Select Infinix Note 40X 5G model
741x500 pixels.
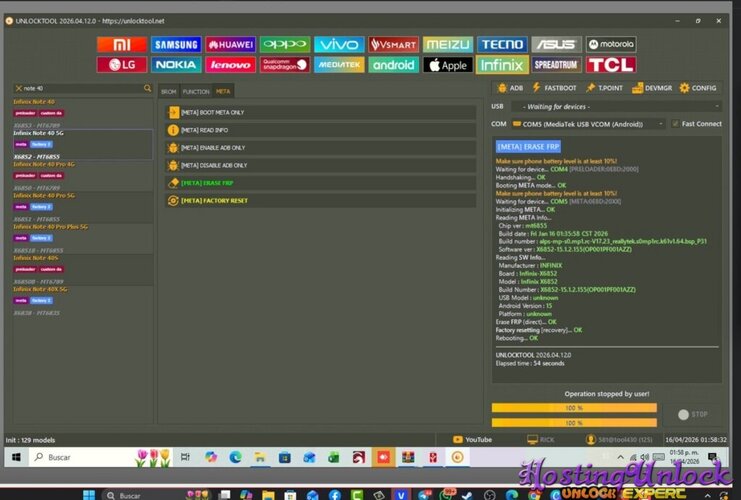[x=83, y=301]
